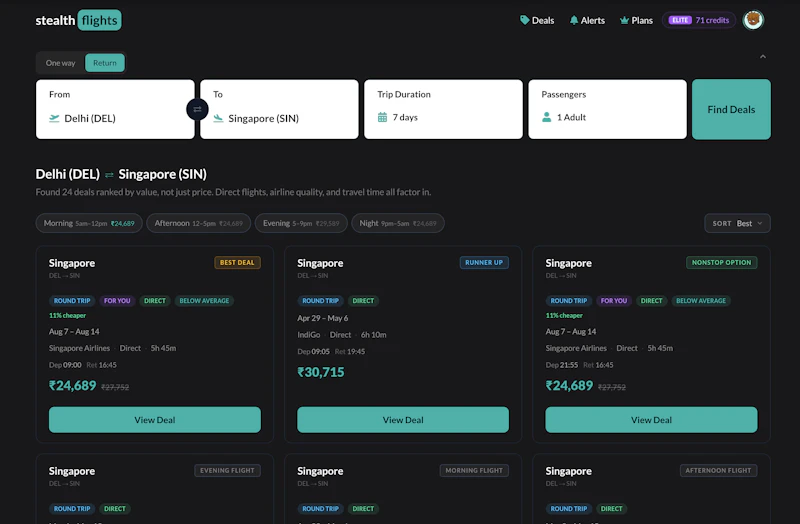The width and height of the screenshot is (800, 524).
Task: Click the Afternoon Flight Singapore card title
Action: point(568,471)
